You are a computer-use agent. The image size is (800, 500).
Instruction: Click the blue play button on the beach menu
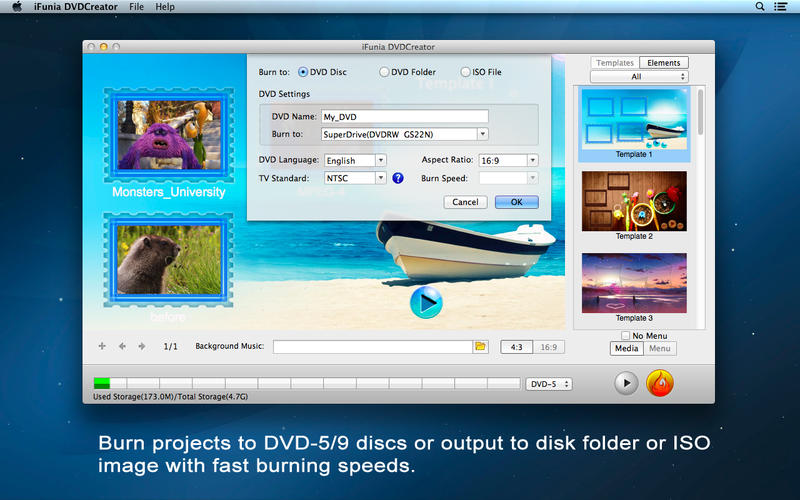tap(426, 303)
